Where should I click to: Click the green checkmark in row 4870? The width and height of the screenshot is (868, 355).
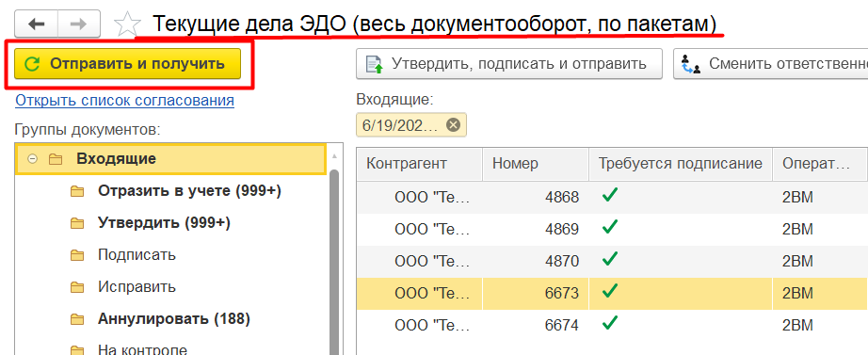[x=609, y=259]
